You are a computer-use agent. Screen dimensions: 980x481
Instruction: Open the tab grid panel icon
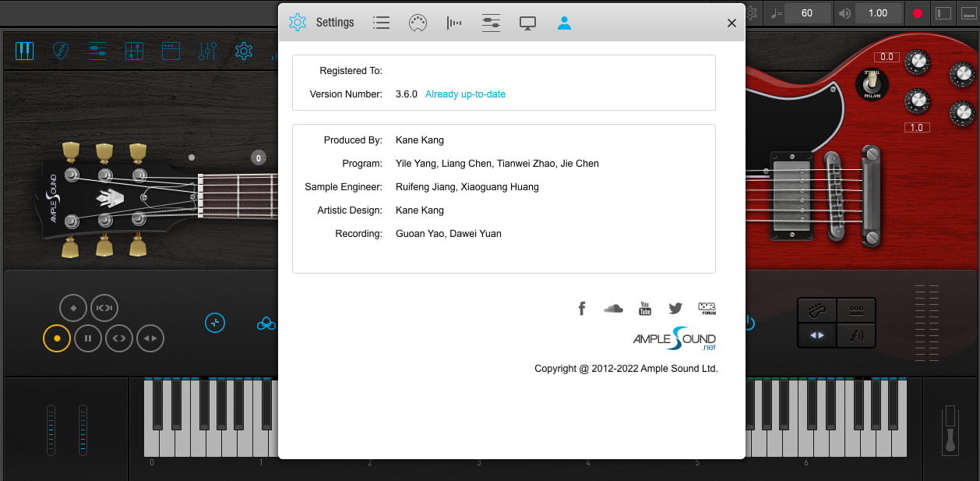point(134,51)
